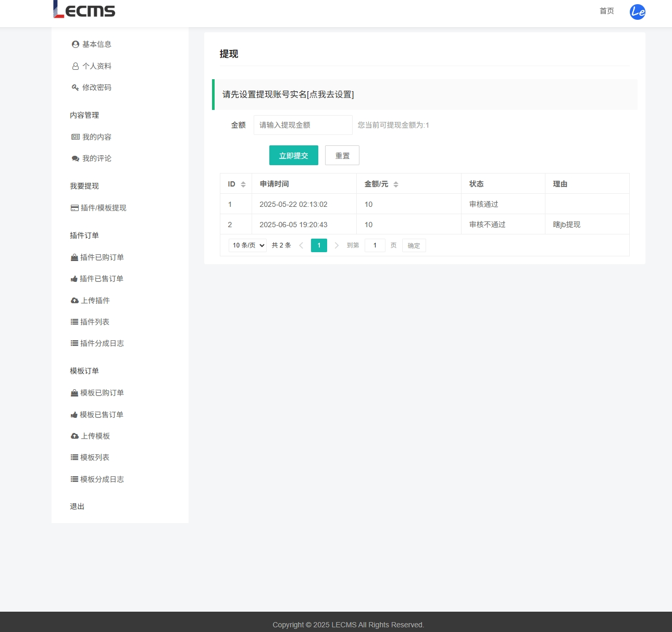
Task: Open 基本信息 menu item
Action: (97, 44)
